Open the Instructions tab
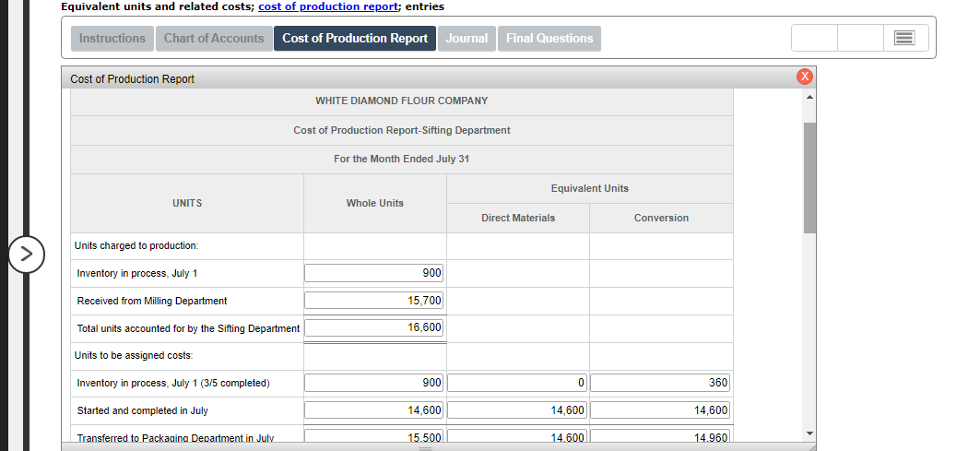This screenshot has width=980, height=451. point(112,38)
